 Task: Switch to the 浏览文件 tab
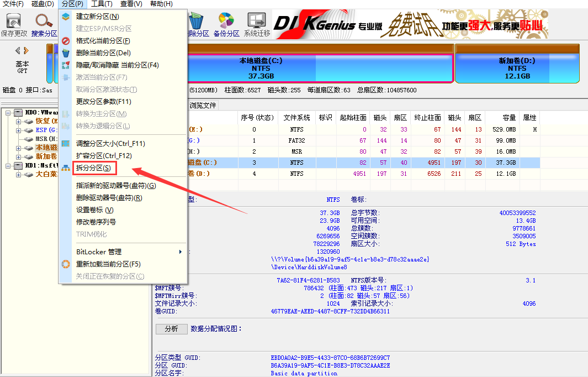tap(203, 106)
